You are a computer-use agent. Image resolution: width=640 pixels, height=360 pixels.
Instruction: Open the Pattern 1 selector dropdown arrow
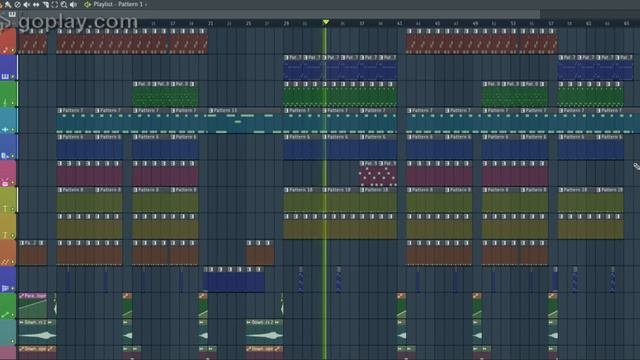[x=146, y=4]
